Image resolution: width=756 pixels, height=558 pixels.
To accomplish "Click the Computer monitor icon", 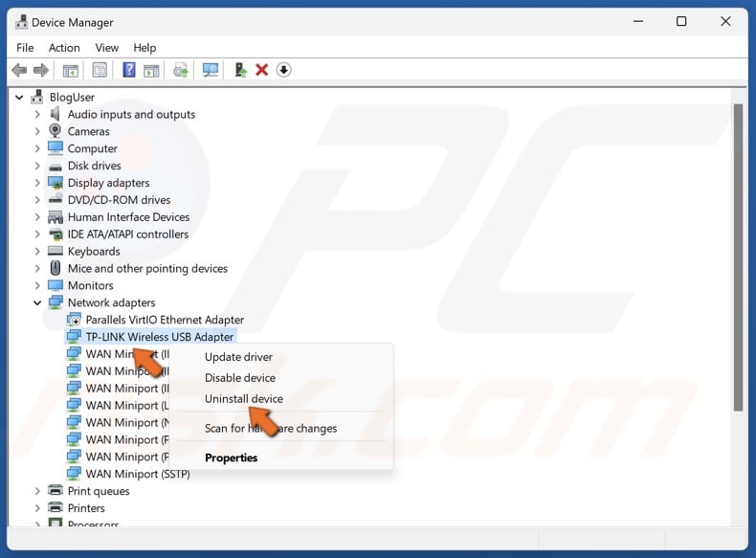I will pyautogui.click(x=56, y=148).
